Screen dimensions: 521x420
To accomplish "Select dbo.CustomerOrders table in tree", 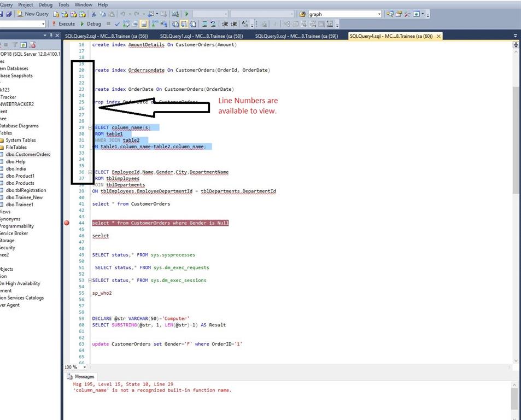I will (28, 155).
